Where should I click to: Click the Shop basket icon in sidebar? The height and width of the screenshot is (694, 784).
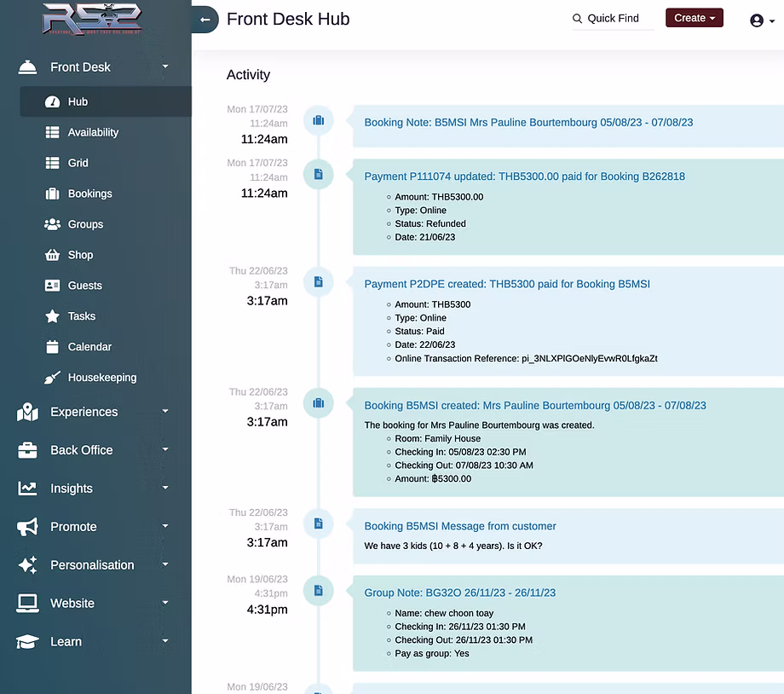pyautogui.click(x=52, y=255)
